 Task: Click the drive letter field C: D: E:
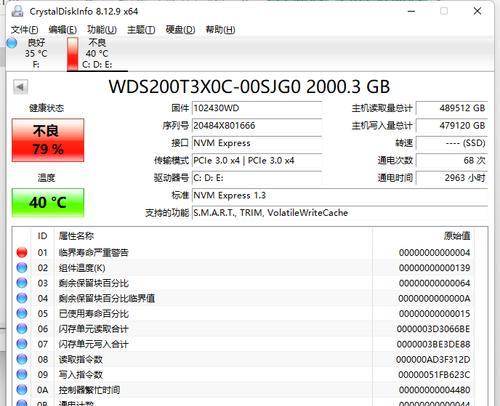[257, 178]
